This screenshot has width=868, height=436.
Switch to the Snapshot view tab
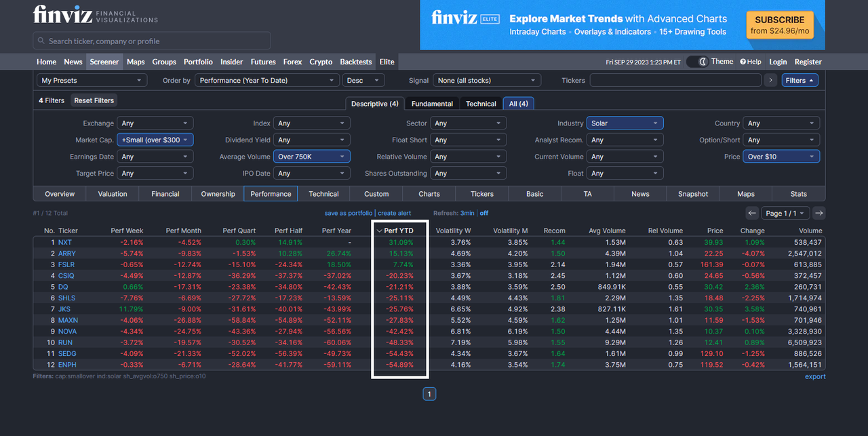pos(693,194)
